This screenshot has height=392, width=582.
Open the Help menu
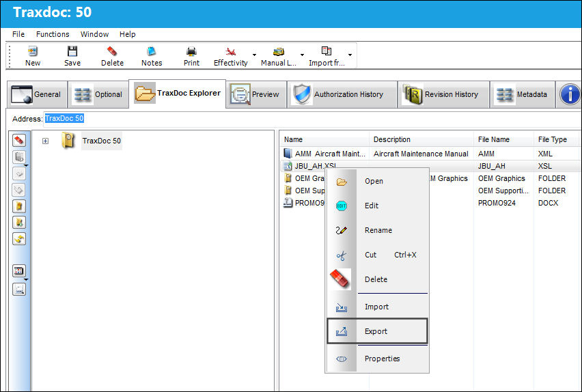click(x=127, y=34)
